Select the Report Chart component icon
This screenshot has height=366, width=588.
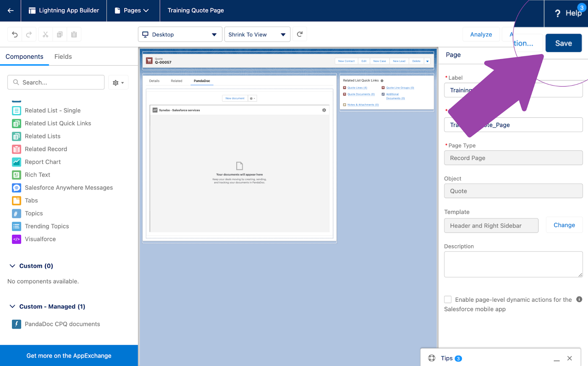point(17,162)
